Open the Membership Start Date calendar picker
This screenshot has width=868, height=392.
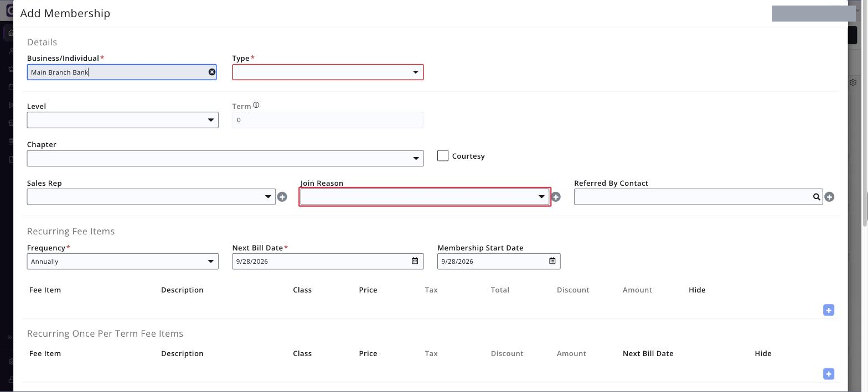click(x=552, y=261)
